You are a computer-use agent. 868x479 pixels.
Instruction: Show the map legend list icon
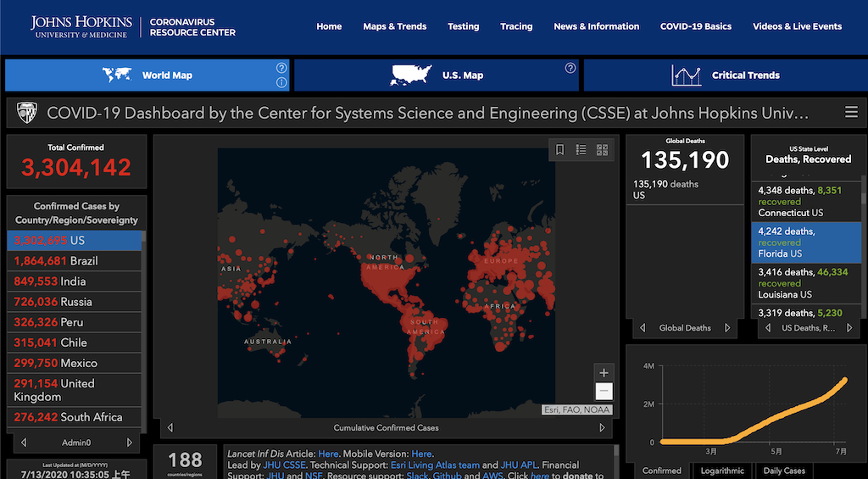click(x=581, y=149)
